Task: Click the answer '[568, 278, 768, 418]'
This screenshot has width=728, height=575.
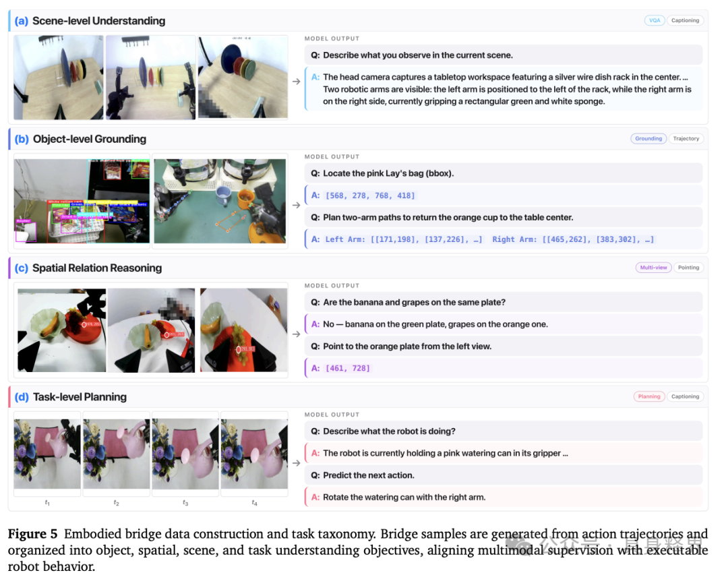Action: 504,195
